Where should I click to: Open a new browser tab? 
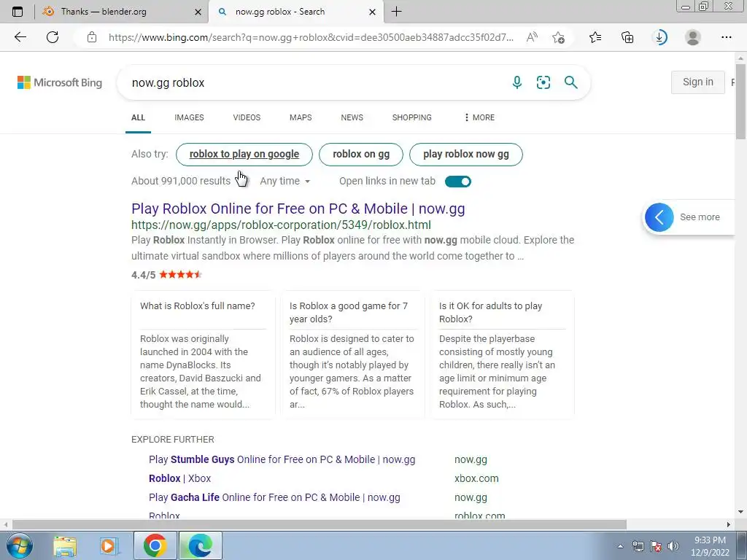[x=396, y=12]
